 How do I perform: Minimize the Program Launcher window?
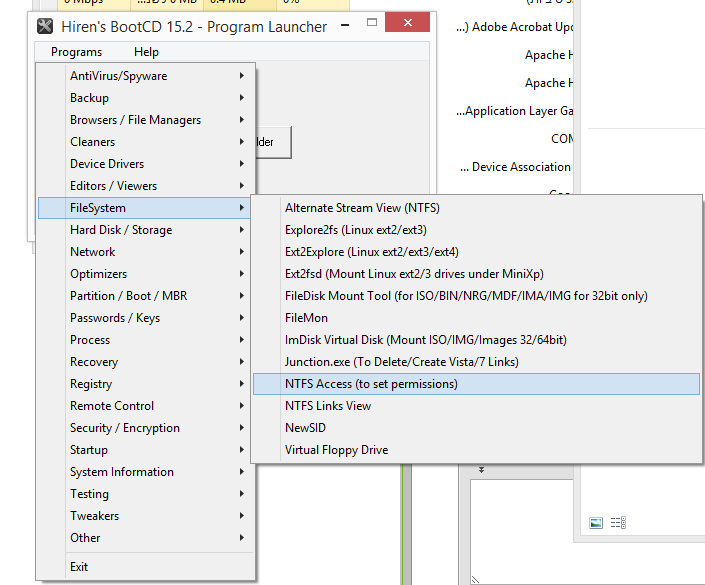pos(345,25)
